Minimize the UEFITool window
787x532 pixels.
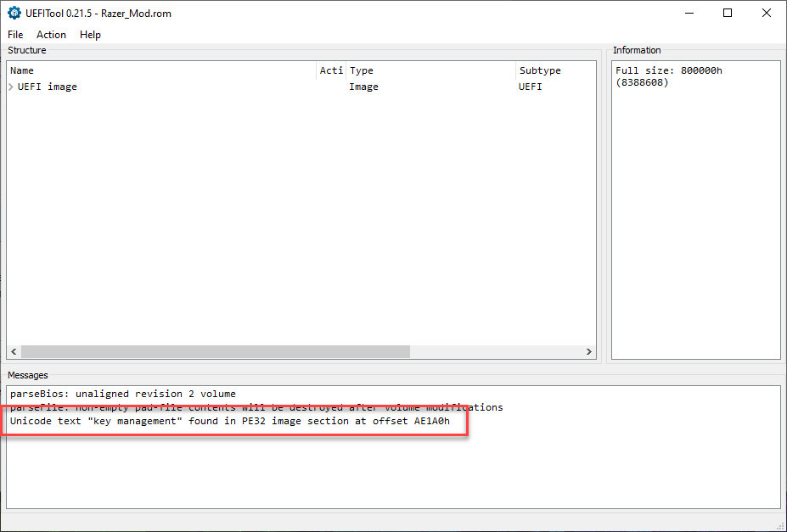click(x=689, y=13)
